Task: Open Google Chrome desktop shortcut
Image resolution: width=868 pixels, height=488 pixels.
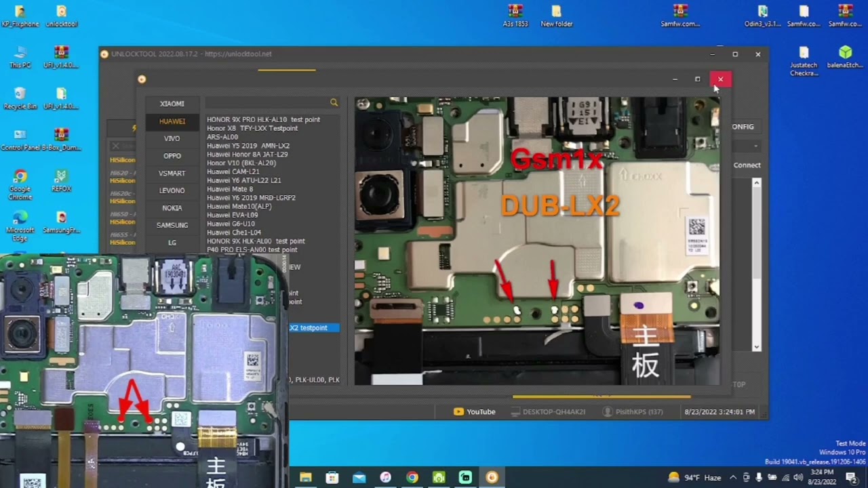Action: [20, 184]
